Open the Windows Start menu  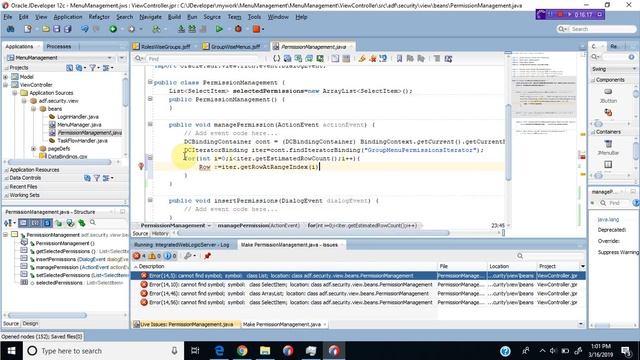click(x=11, y=351)
